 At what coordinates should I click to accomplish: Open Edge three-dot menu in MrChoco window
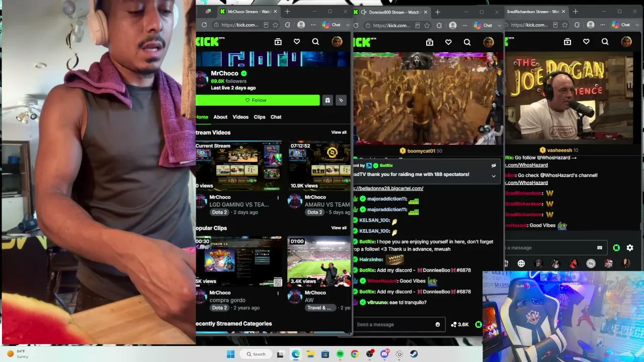[313, 25]
